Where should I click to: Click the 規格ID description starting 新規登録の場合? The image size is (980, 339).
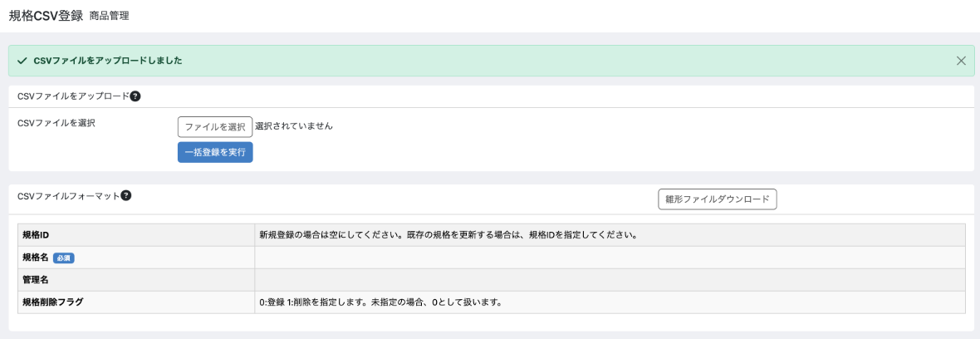(x=448, y=235)
